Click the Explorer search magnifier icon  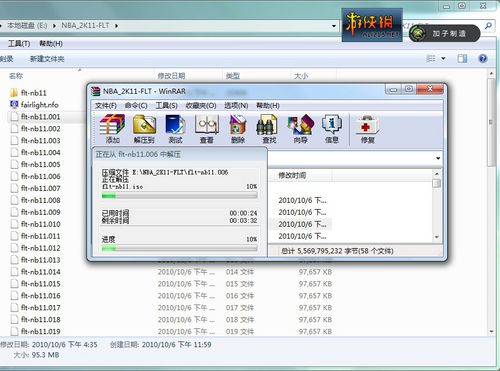click(x=488, y=25)
